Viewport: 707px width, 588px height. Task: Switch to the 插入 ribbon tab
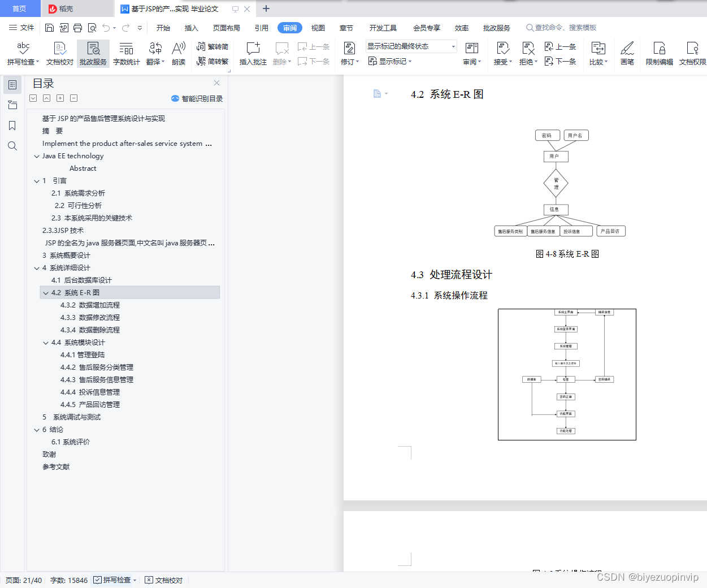pos(192,28)
